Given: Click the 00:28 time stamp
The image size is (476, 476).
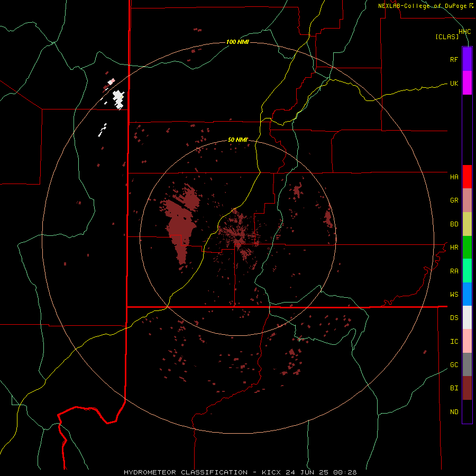Looking at the screenshot, I should [344, 472].
